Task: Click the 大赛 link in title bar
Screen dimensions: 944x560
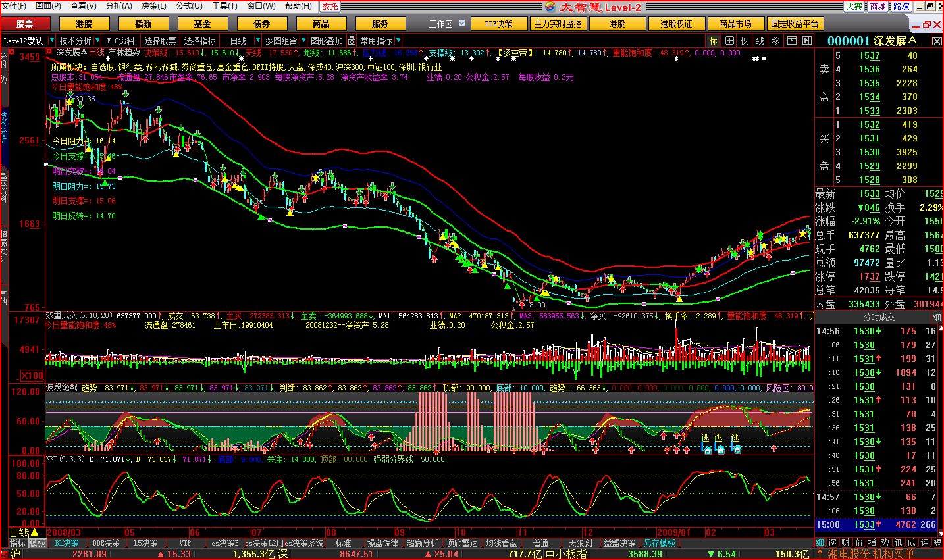Action: point(854,7)
